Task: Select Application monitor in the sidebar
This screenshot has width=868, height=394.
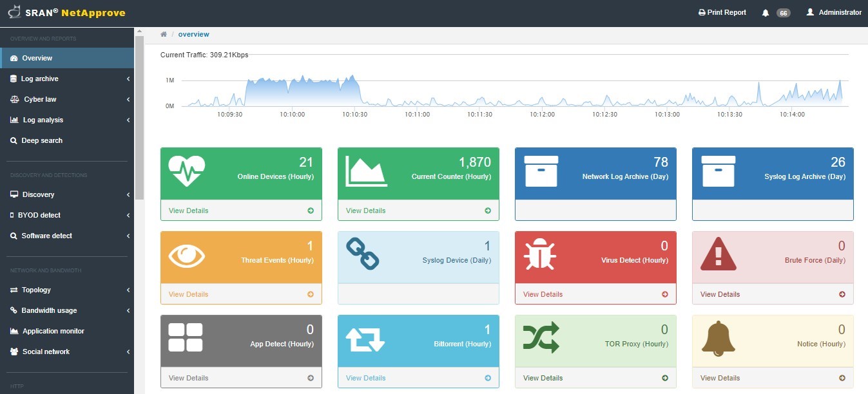Action: coord(53,331)
